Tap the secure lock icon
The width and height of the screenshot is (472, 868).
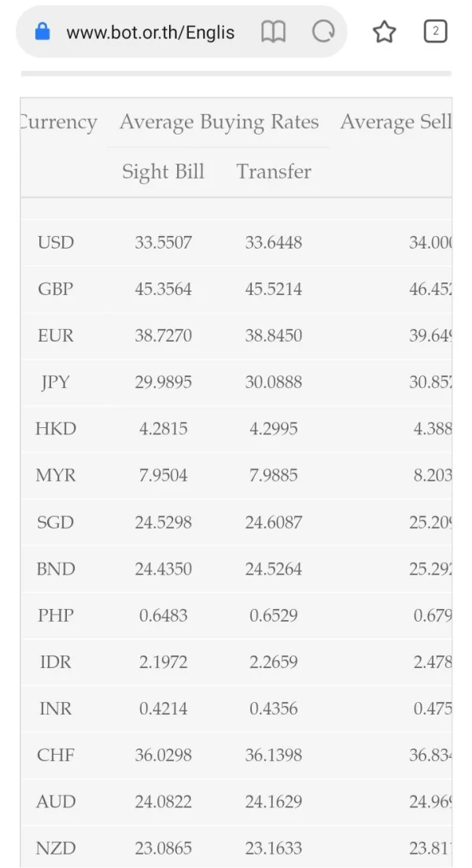[x=42, y=31]
